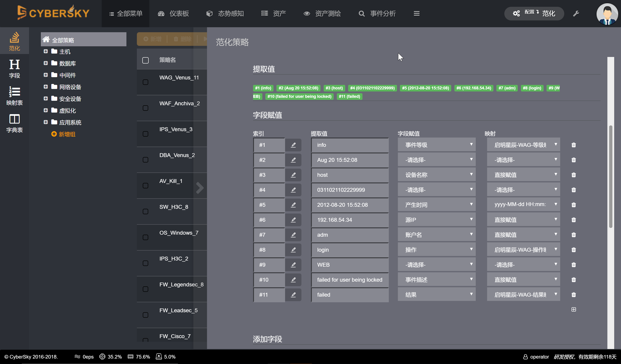Click the extracted value field containing 'host'

pos(350,175)
